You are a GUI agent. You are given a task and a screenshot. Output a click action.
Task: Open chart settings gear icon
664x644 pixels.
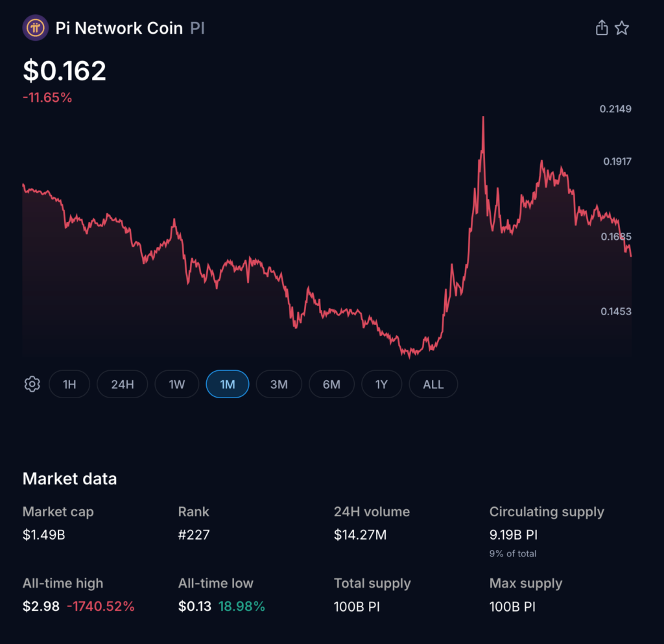click(32, 384)
